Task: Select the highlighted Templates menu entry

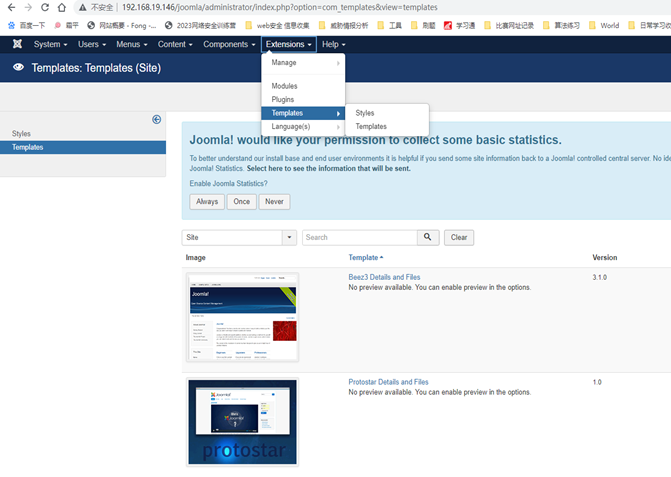Action: [303, 113]
